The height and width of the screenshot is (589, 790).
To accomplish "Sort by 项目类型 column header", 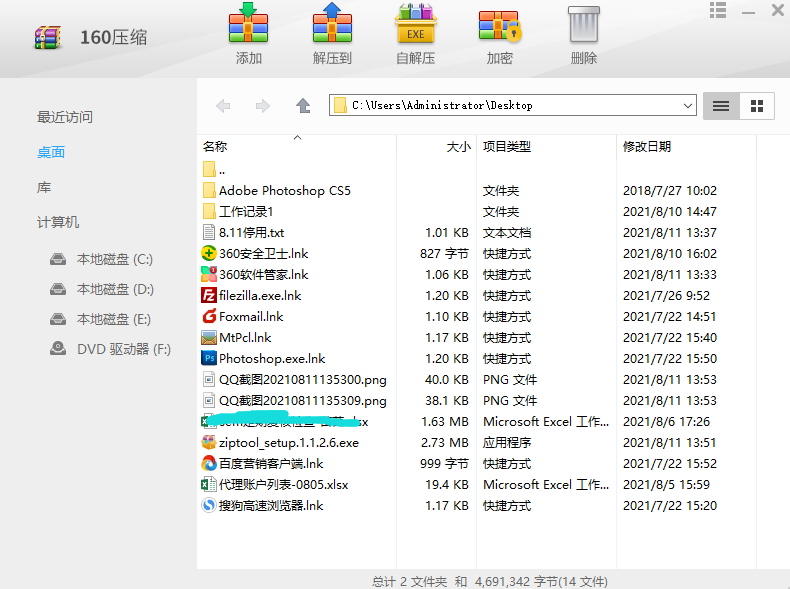I will click(507, 147).
